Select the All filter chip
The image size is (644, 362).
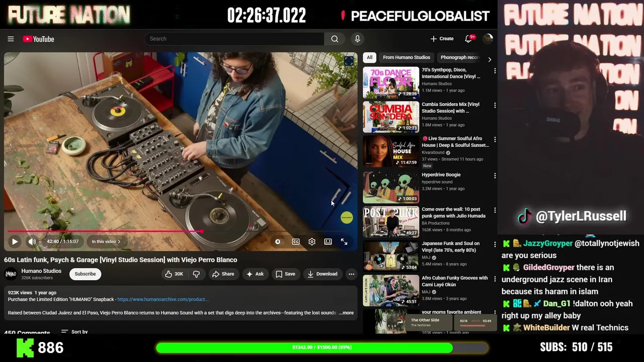369,57
